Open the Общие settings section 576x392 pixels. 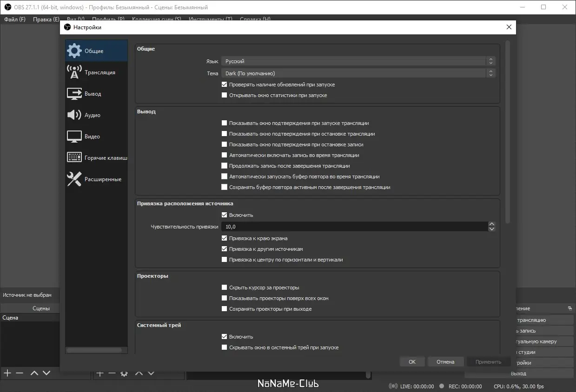(x=96, y=51)
